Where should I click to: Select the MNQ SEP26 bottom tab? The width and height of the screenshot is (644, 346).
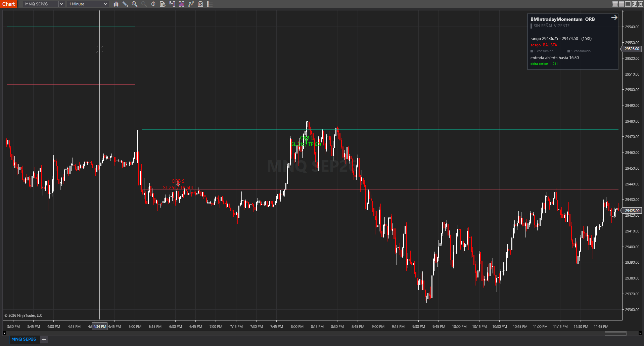click(x=24, y=339)
